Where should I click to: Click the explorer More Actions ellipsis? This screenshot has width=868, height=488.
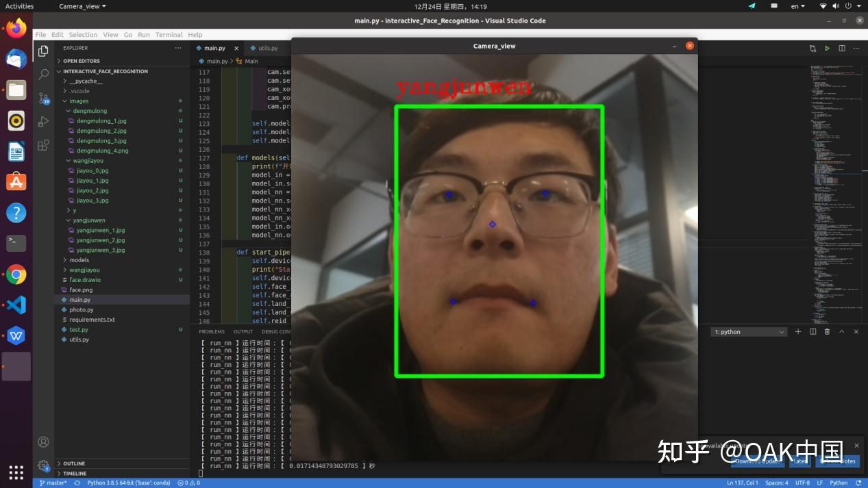pos(178,48)
